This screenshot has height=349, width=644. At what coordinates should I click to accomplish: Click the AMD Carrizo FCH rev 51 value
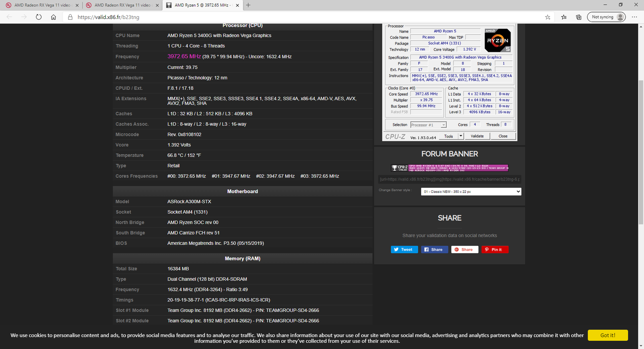click(194, 233)
